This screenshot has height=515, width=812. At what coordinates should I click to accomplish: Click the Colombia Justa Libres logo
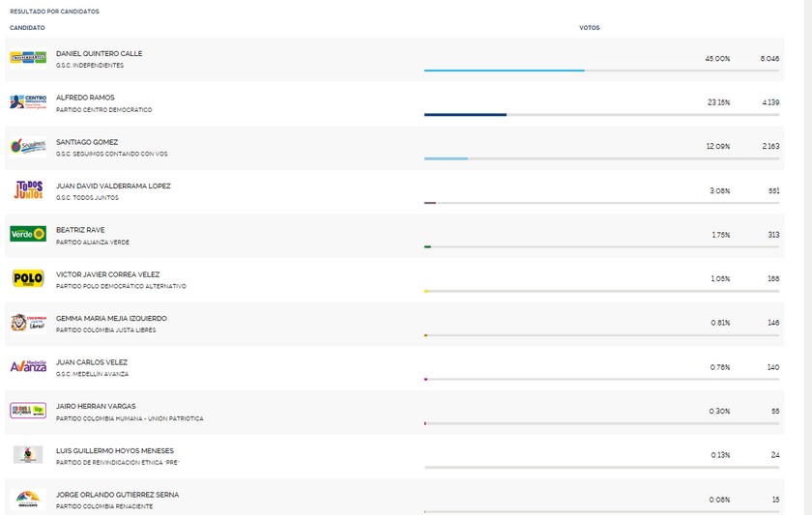click(x=27, y=323)
